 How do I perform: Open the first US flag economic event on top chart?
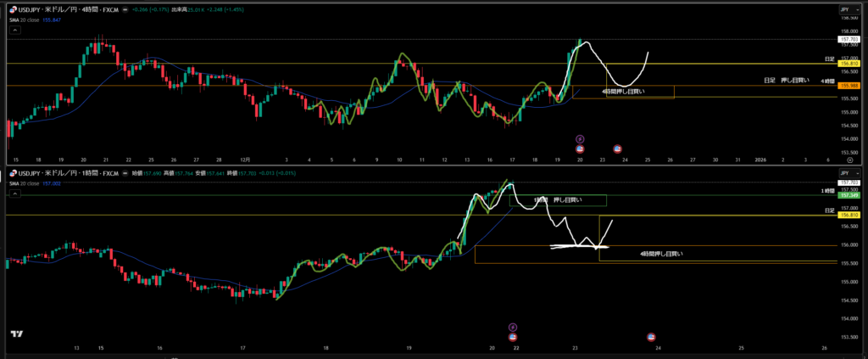click(581, 149)
